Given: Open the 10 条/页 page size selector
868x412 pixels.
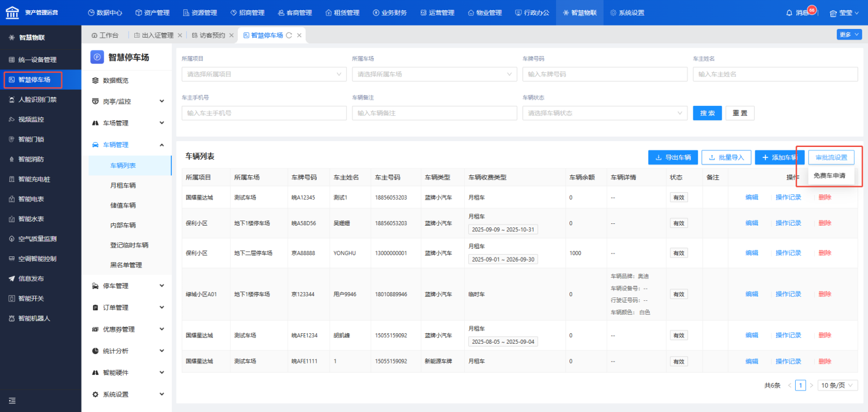Looking at the screenshot, I should pos(838,385).
